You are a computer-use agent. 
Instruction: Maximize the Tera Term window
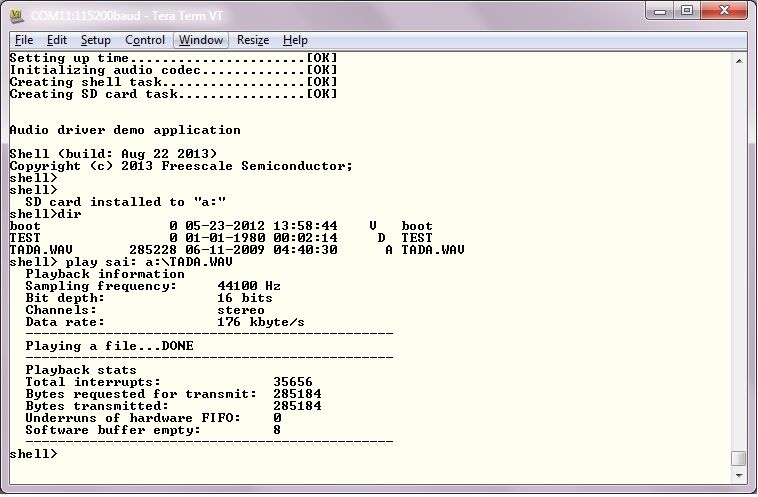pyautogui.click(x=687, y=11)
